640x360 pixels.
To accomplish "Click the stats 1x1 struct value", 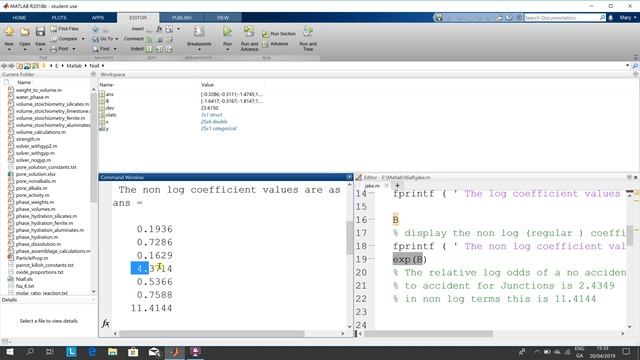I will [x=211, y=115].
